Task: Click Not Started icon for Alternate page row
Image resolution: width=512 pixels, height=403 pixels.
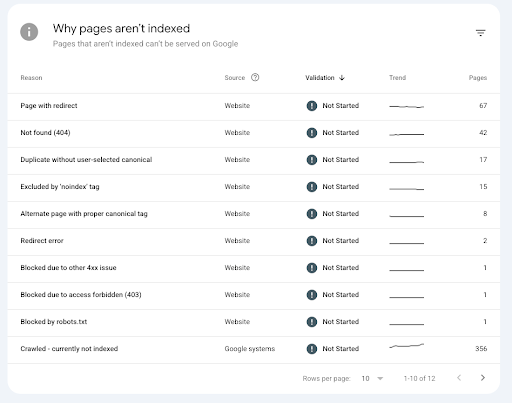Action: [312, 214]
